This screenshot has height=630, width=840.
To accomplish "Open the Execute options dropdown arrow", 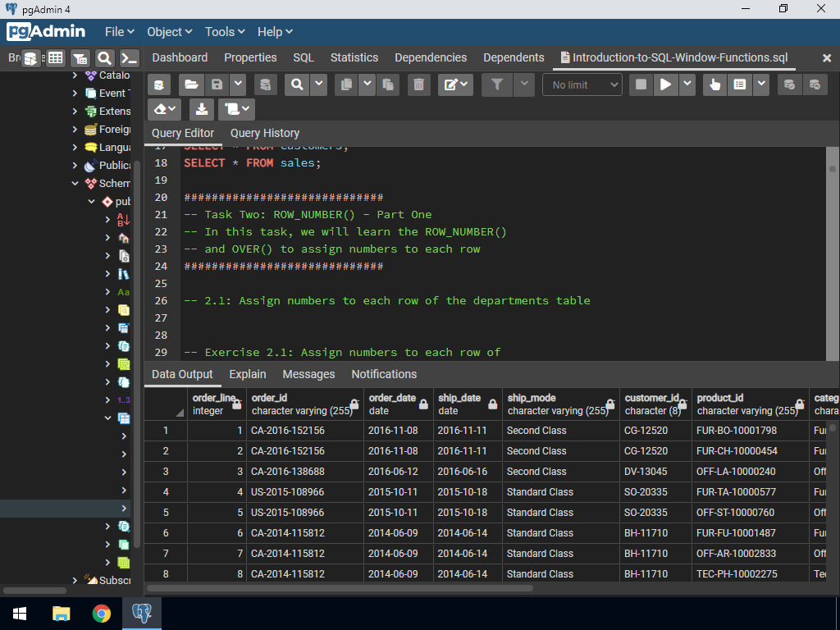I will 687,84.
